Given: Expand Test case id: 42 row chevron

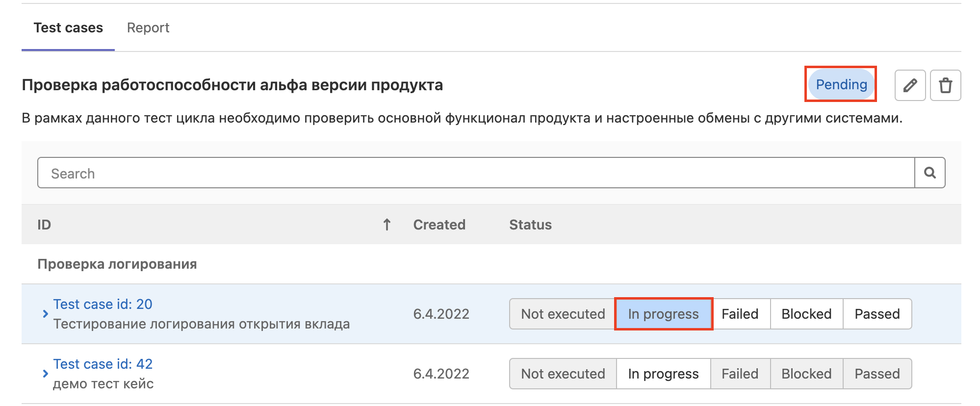Looking at the screenshot, I should click(x=45, y=374).
